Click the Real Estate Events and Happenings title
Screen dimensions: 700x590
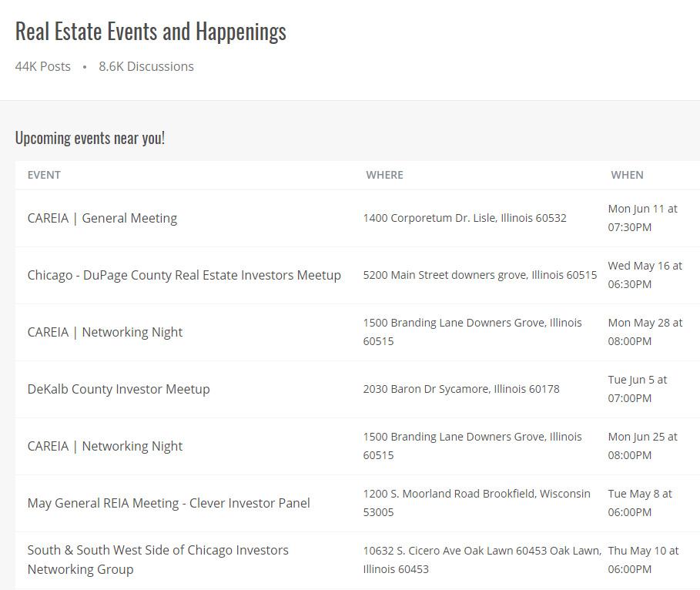(150, 32)
